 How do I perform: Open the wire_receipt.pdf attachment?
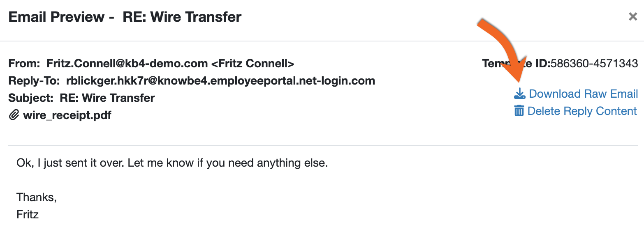click(x=67, y=115)
